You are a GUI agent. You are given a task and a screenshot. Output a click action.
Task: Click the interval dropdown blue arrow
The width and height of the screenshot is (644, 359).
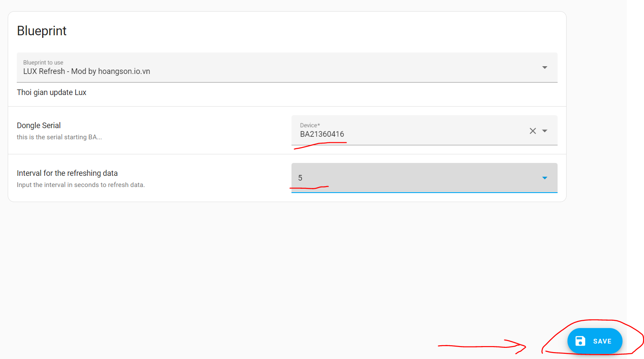[545, 178]
